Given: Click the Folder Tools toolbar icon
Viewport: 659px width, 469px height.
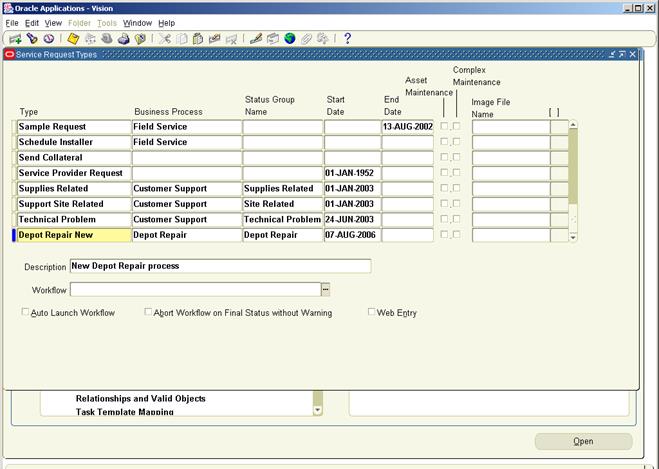Looking at the screenshot, I should pos(323,39).
